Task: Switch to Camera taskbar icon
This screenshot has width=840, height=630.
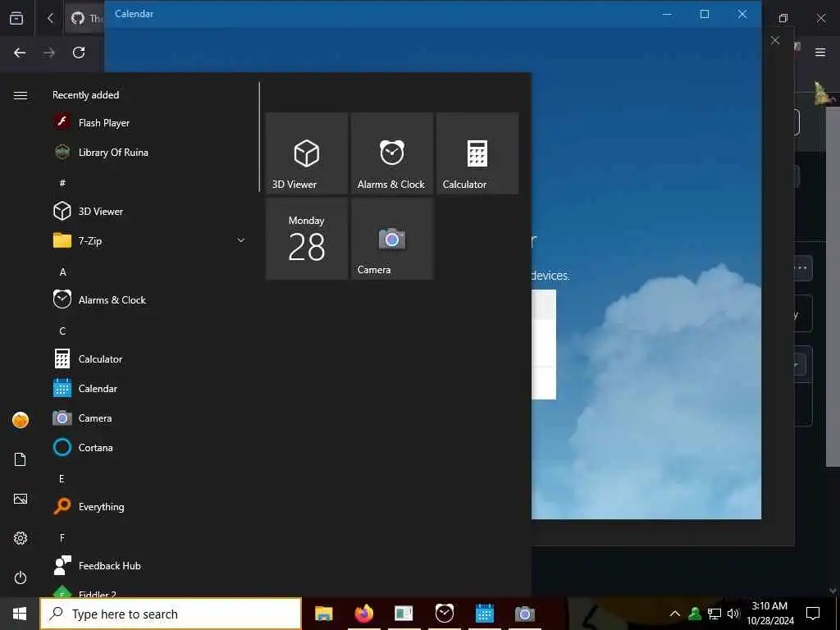Action: tap(524, 614)
